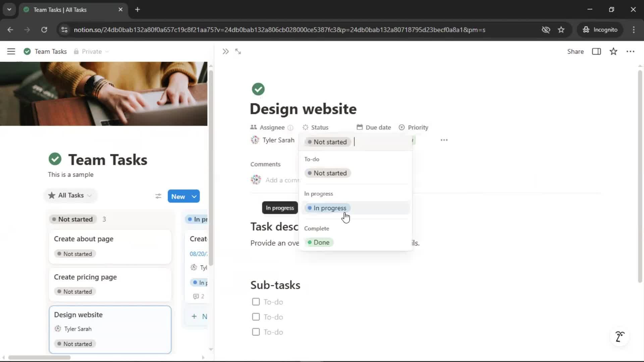Open task as full page expand icon
Viewport: 644px width, 362px height.
238,51
